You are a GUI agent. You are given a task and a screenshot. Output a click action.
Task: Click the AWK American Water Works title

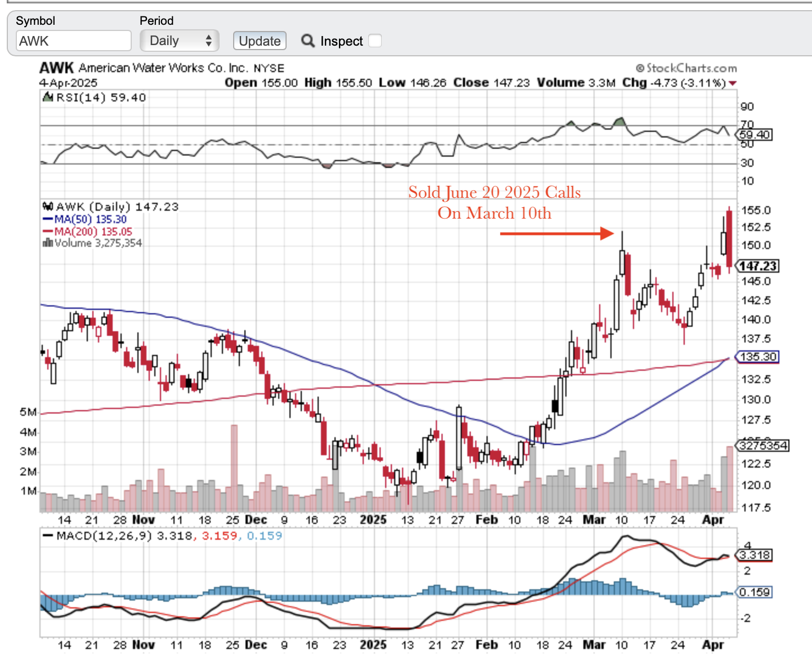(162, 68)
